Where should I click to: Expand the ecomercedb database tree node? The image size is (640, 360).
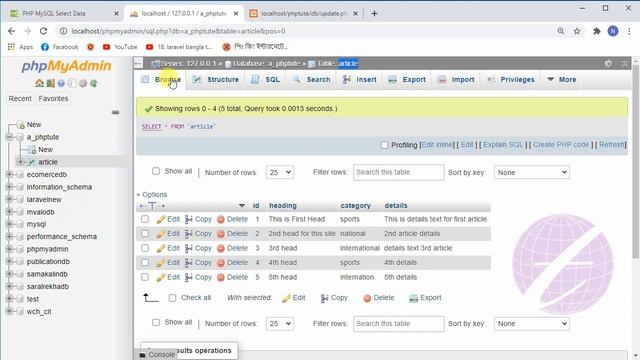point(9,174)
